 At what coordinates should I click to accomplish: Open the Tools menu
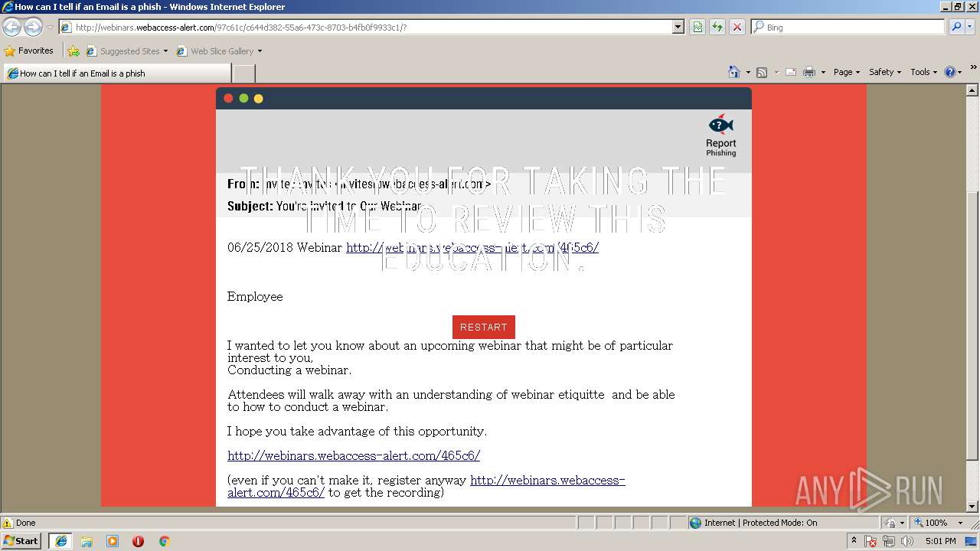coord(923,72)
